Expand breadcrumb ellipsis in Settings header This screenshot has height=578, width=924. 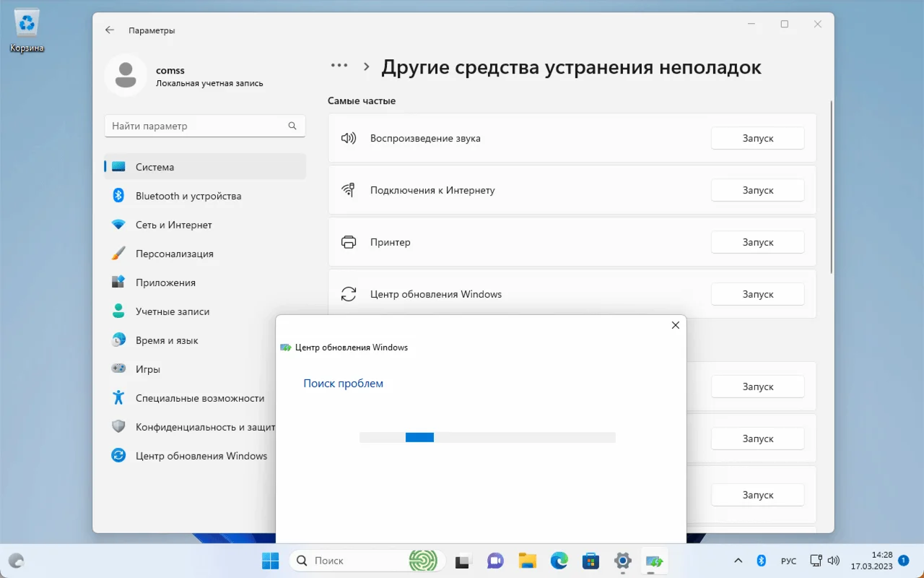pos(339,66)
